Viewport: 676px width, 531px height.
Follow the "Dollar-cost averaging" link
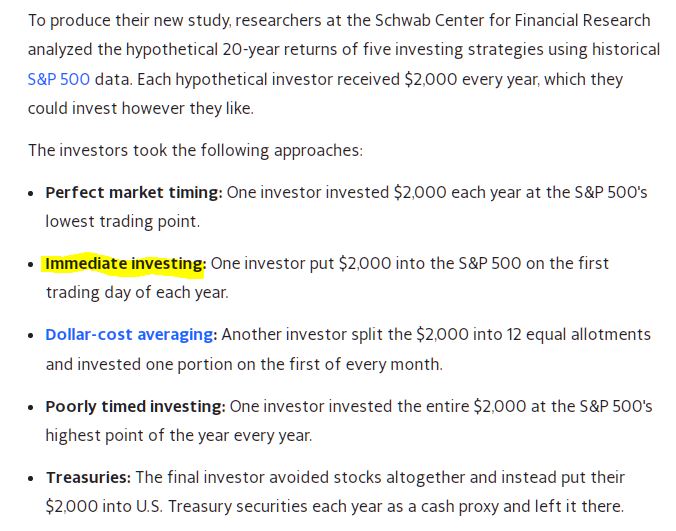[130, 334]
